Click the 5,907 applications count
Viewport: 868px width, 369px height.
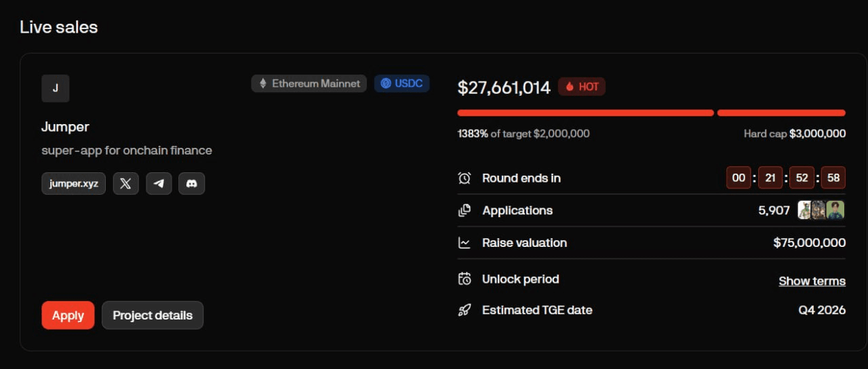pyautogui.click(x=774, y=210)
